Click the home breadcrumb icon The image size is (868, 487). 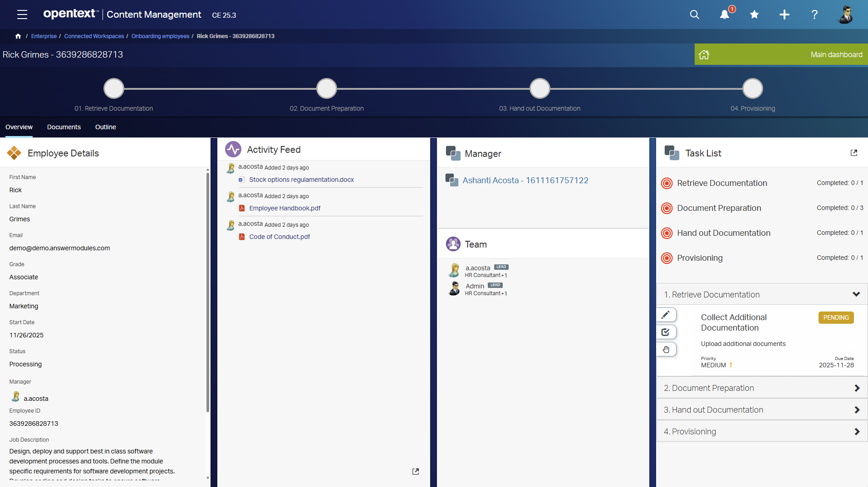(18, 36)
